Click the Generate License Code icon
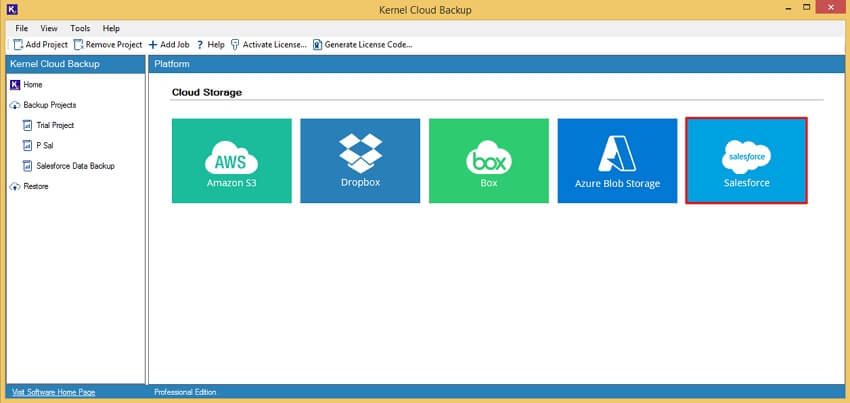This screenshot has height=403, width=850. tap(318, 44)
